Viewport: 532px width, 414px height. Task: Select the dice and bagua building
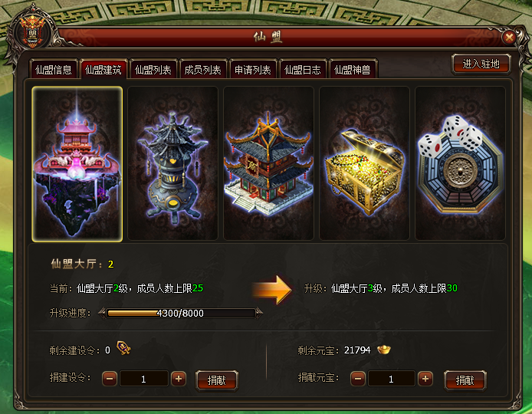tap(460, 163)
